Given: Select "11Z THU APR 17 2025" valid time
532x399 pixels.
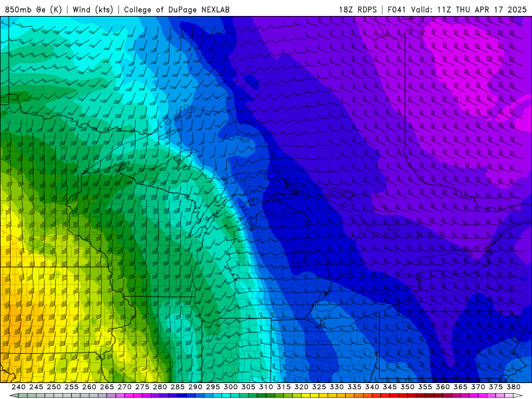Looking at the screenshot, I should 481,9.
